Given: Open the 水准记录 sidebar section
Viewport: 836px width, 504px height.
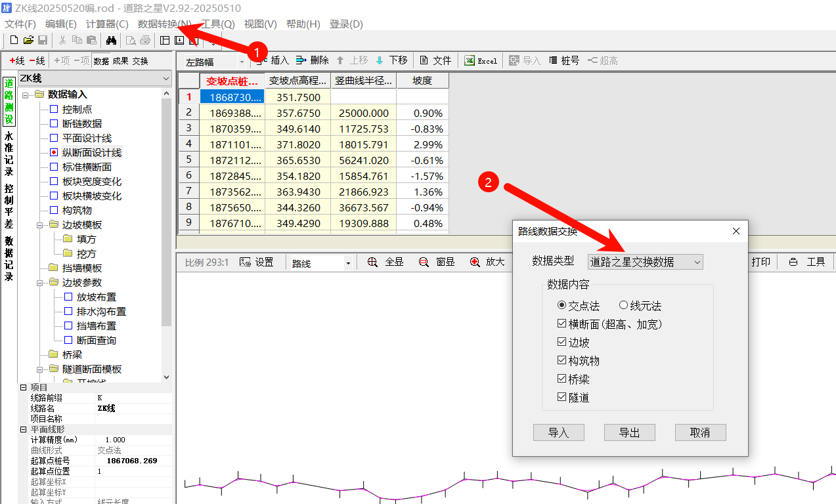Looking at the screenshot, I should coord(9,154).
